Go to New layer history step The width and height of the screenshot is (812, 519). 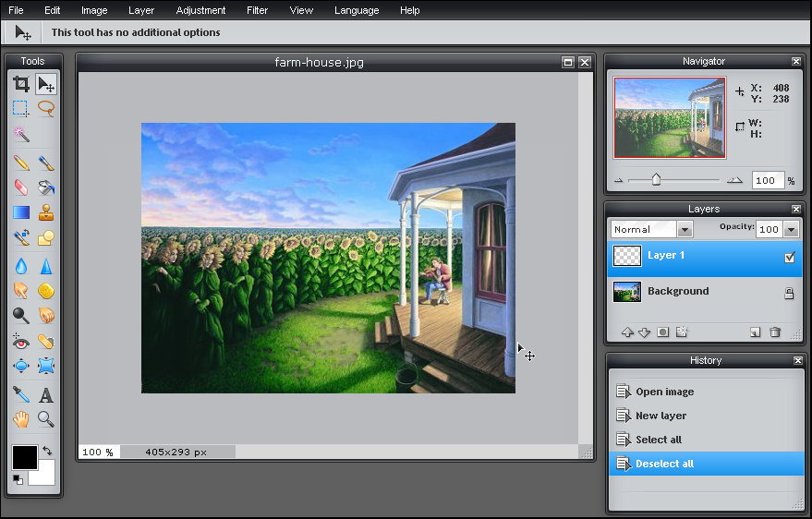pos(706,416)
